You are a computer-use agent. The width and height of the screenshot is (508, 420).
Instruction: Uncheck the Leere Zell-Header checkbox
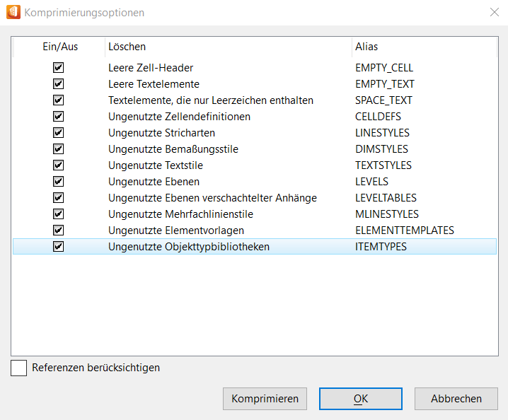(59, 68)
